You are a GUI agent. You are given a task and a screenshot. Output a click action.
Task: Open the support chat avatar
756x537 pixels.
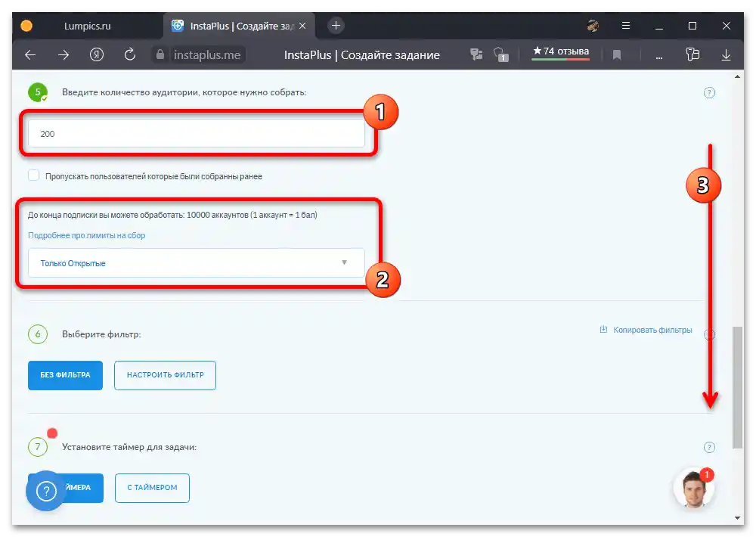point(693,489)
